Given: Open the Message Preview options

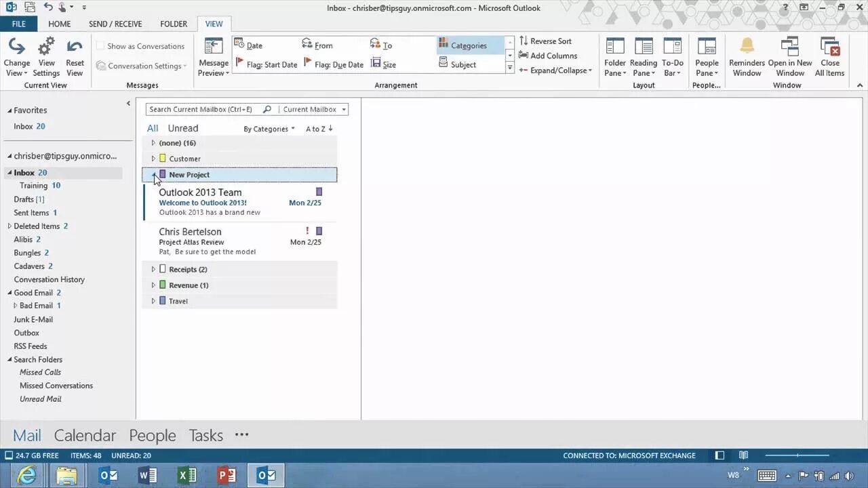Looking at the screenshot, I should 214,58.
